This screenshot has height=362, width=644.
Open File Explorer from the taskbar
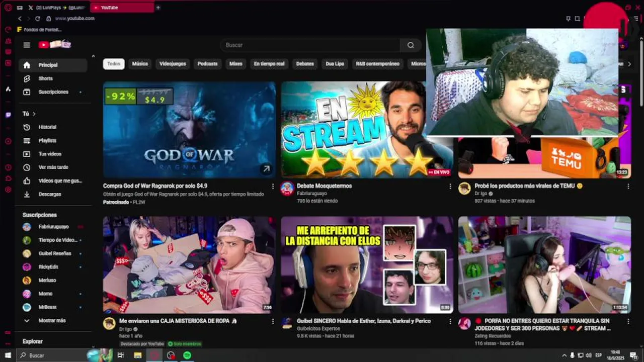137,355
